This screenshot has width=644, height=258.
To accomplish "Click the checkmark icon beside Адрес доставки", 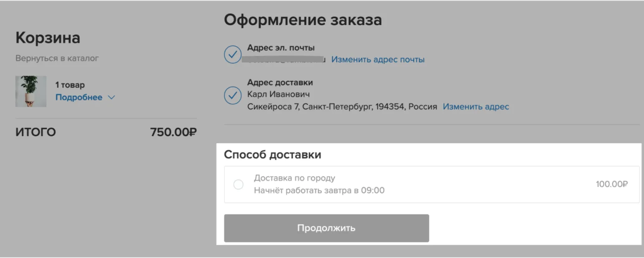I will pyautogui.click(x=233, y=95).
